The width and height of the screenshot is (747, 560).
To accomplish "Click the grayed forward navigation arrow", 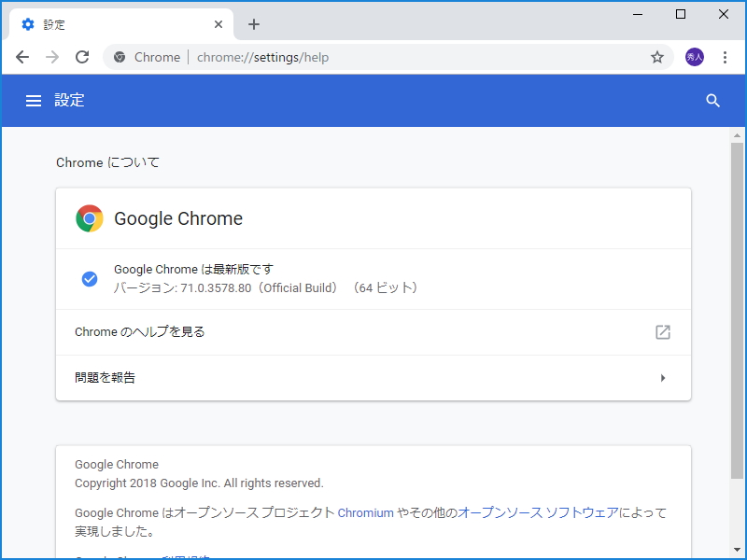I will point(52,57).
